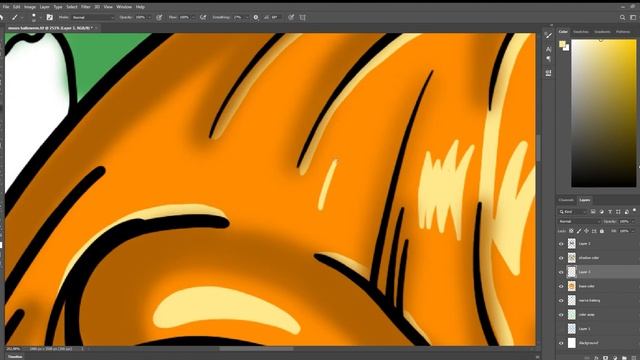Filter for shape layers icon
640x360 pixels.
tap(618, 211)
